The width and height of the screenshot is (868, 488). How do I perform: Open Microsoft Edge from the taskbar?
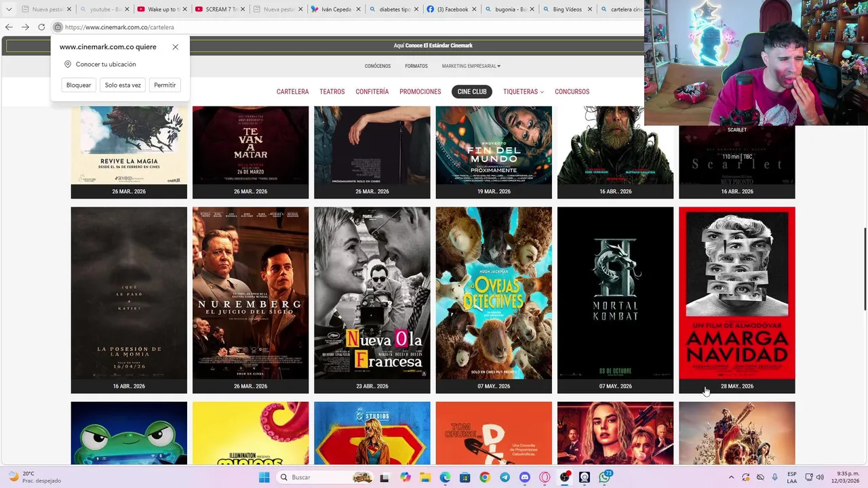(445, 477)
